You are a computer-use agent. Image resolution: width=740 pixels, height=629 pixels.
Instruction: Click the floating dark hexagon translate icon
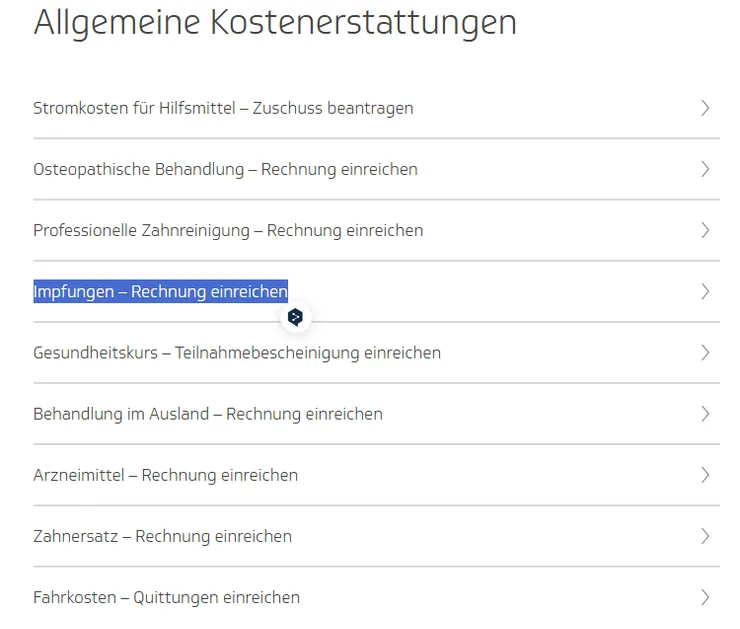coord(295,318)
